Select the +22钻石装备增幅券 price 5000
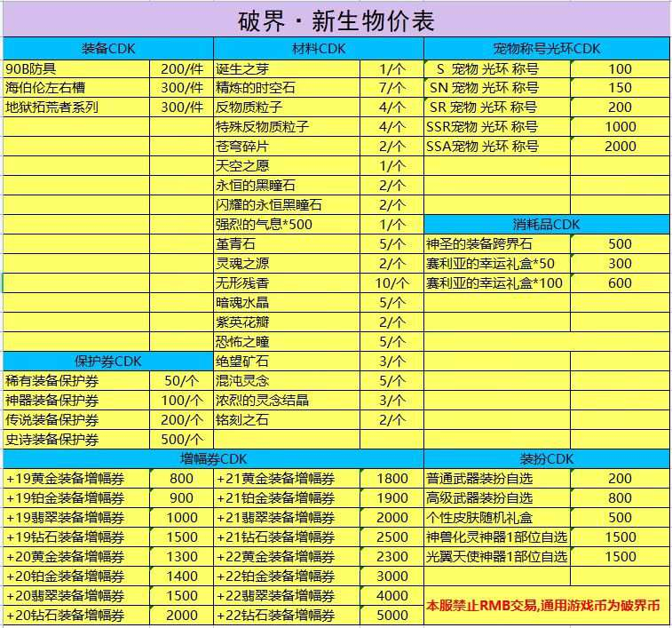This screenshot has height=628, width=672. 391,616
